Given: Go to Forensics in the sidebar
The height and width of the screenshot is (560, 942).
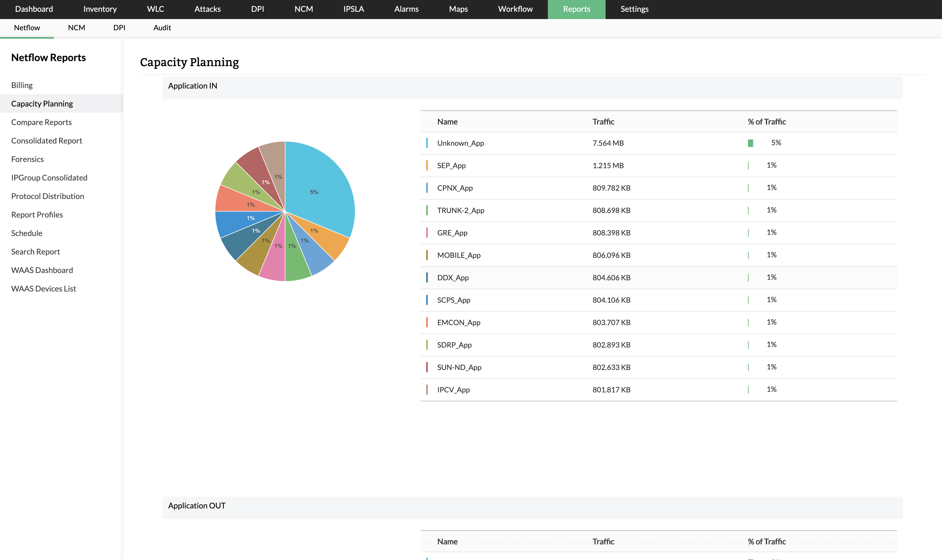Looking at the screenshot, I should click(27, 159).
